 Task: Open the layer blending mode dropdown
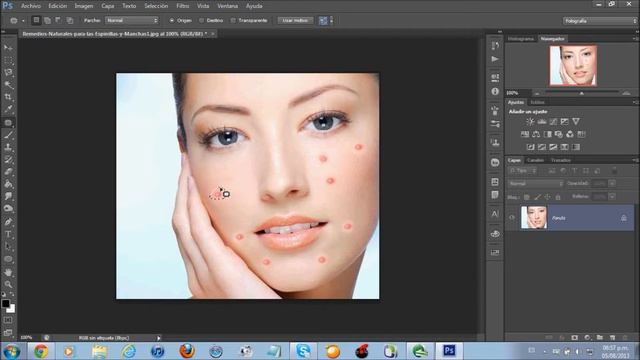tap(536, 184)
